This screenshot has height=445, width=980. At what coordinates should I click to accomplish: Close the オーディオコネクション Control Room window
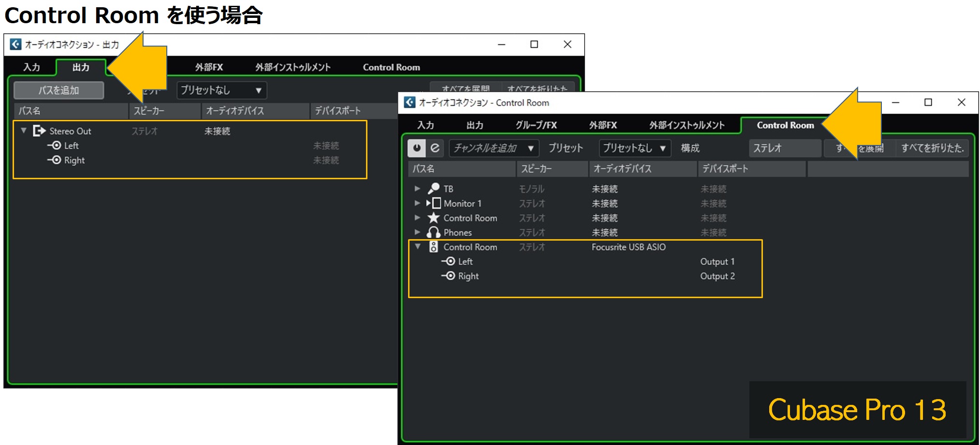coord(961,102)
